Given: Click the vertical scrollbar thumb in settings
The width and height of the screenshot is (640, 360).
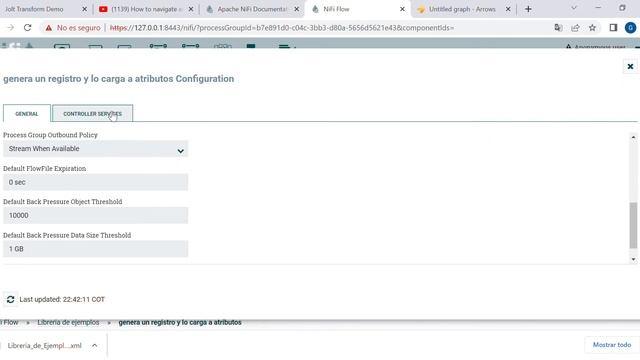Looking at the screenshot, I should [x=633, y=225].
